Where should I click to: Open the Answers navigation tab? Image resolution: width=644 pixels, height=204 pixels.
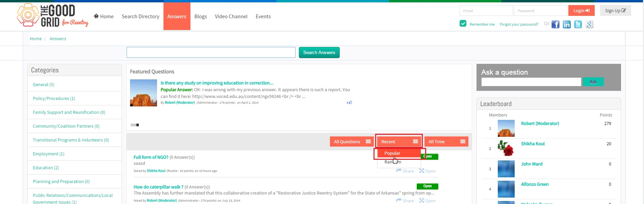[x=177, y=16]
